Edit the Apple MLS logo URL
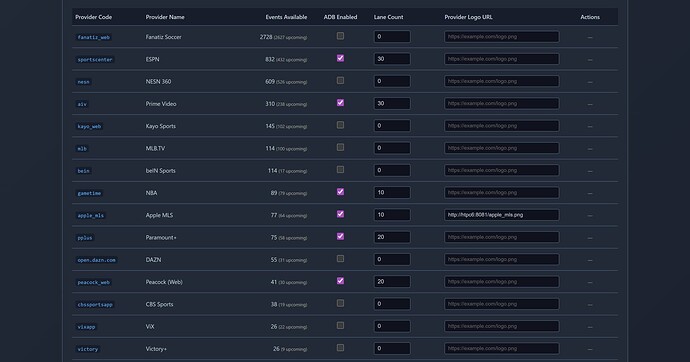The image size is (690, 362). (502, 215)
